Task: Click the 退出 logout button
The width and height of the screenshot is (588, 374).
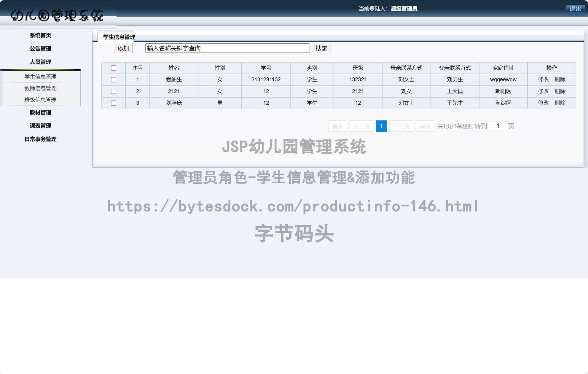Action: [575, 9]
